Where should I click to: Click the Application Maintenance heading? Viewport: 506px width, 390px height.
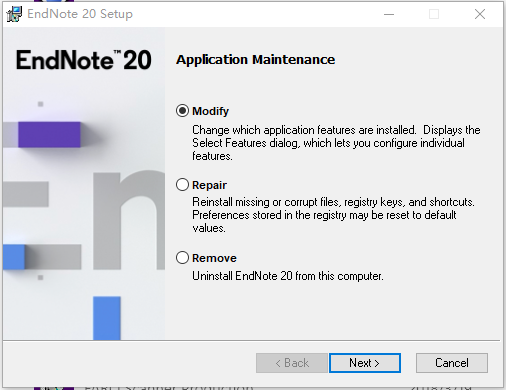(255, 60)
